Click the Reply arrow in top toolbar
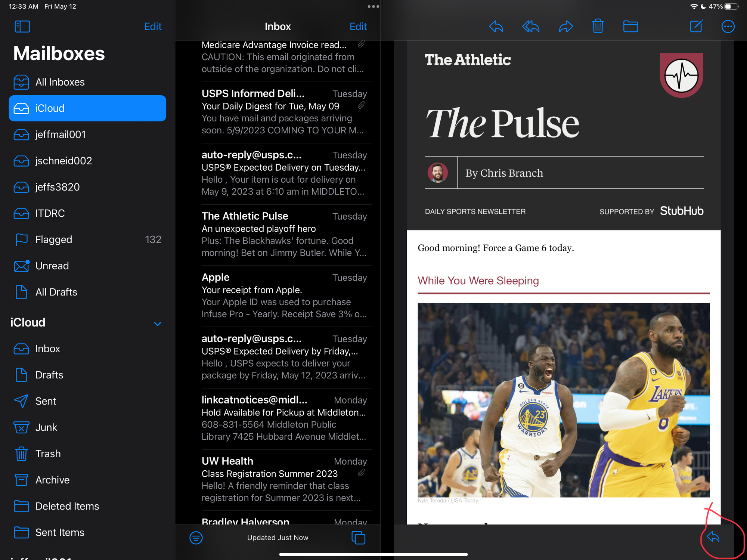The image size is (747, 560). tap(496, 27)
